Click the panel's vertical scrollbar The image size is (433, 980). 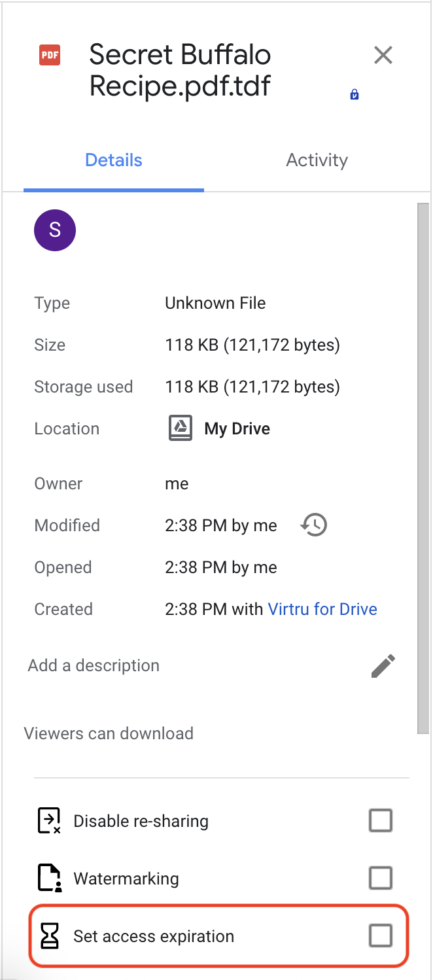coord(423,468)
